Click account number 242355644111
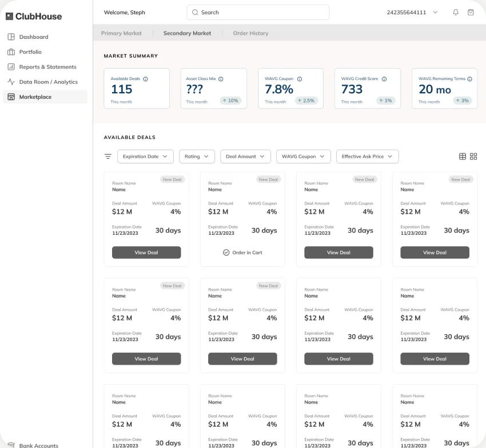Image resolution: width=486 pixels, height=448 pixels. (406, 13)
